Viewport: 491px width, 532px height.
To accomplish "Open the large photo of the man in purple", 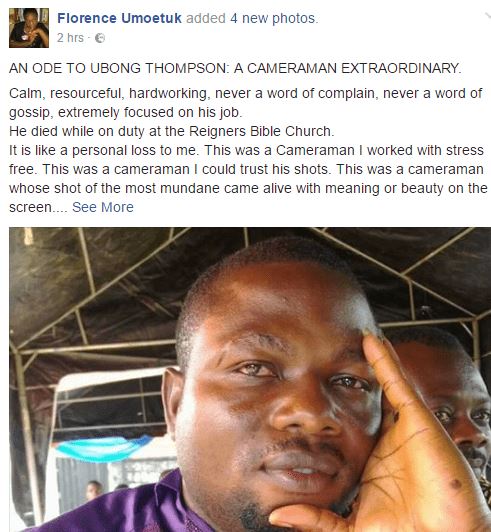I will click(x=250, y=379).
